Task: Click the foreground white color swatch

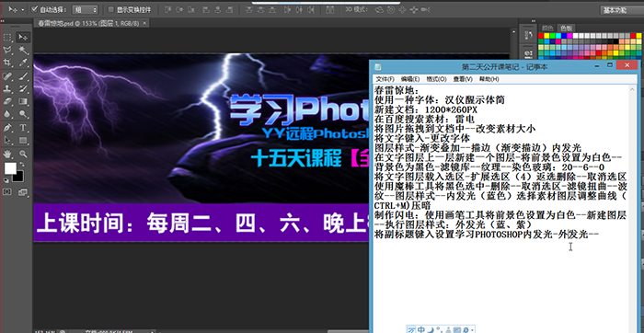Action: tap(10, 168)
